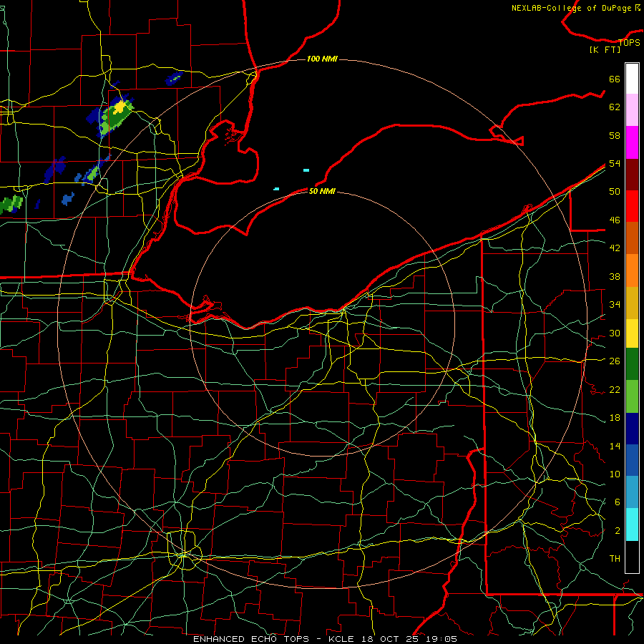This screenshot has height=644, width=644.
Task: Choose the mustard-gold legend swatch
Action: click(632, 303)
